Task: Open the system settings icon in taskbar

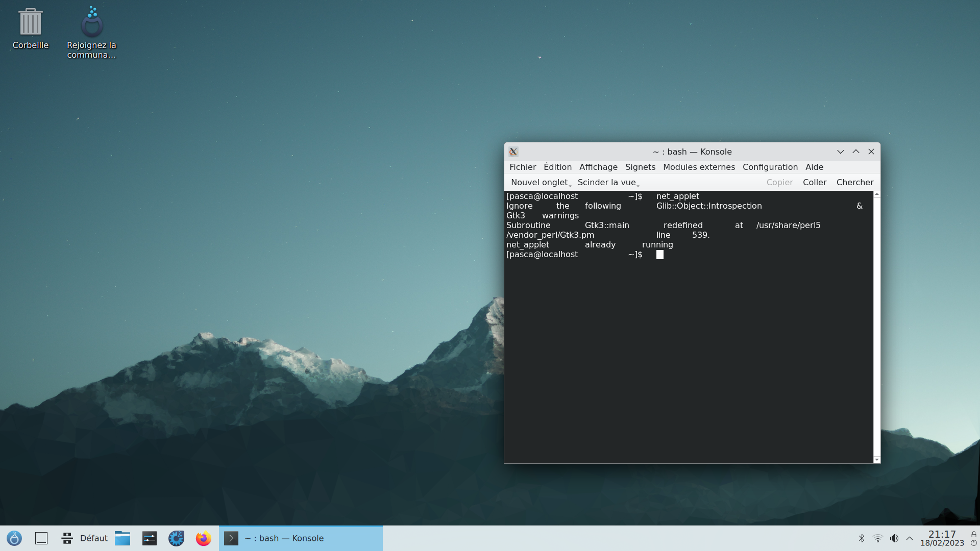Action: click(x=150, y=538)
